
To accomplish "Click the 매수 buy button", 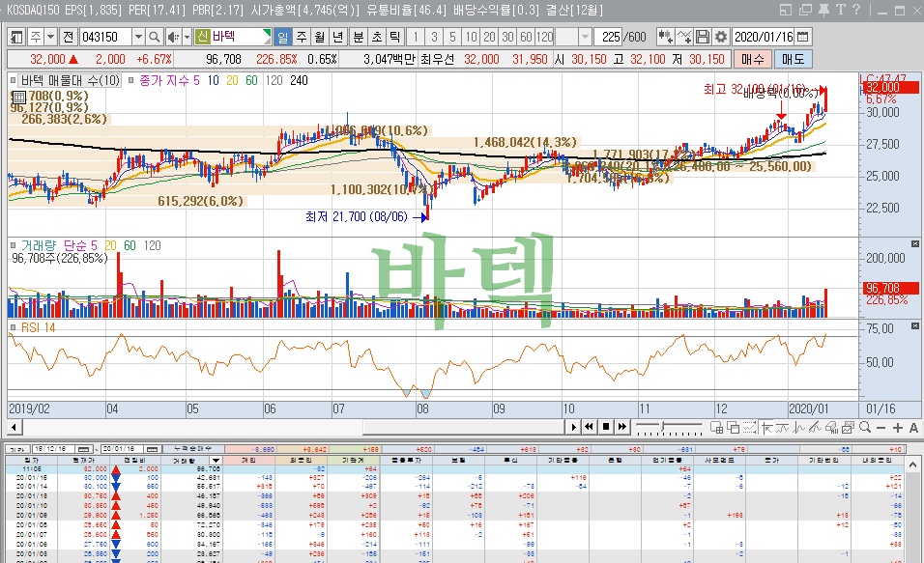I will 753,59.
